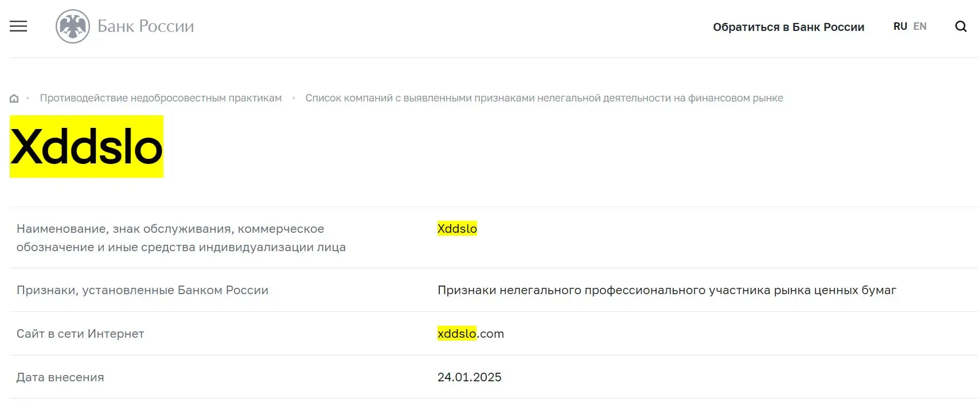The image size is (980, 414).
Task: Click the home icon in the breadcrumb
Action: coord(14,97)
